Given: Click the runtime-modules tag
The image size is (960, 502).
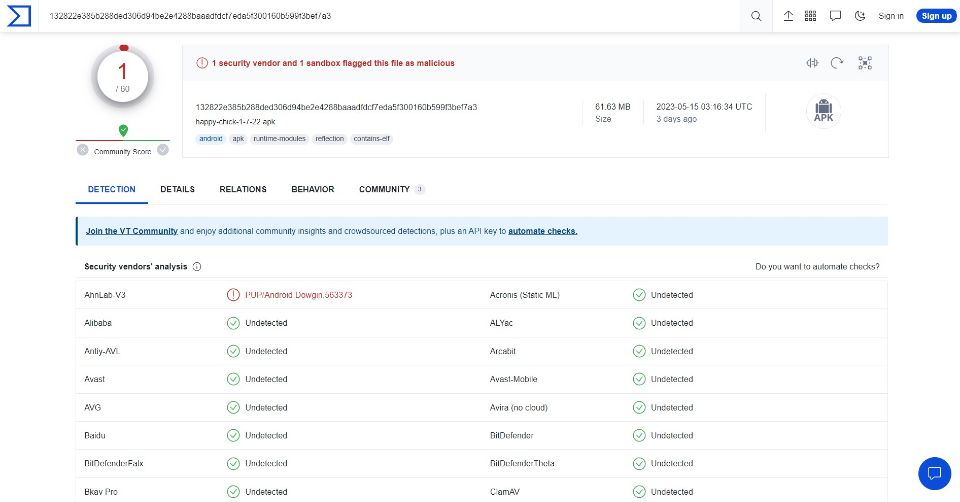Looking at the screenshot, I should (279, 139).
